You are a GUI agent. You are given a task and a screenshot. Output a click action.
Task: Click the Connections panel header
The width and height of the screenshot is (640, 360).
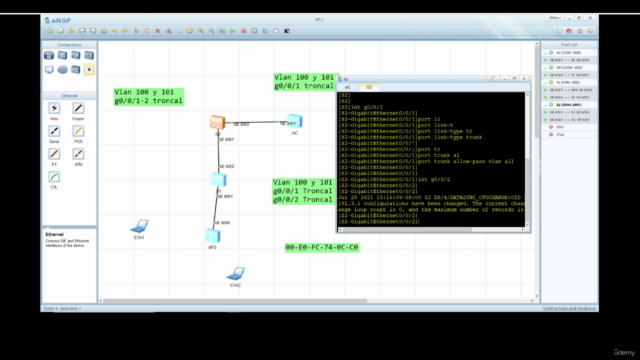click(69, 44)
